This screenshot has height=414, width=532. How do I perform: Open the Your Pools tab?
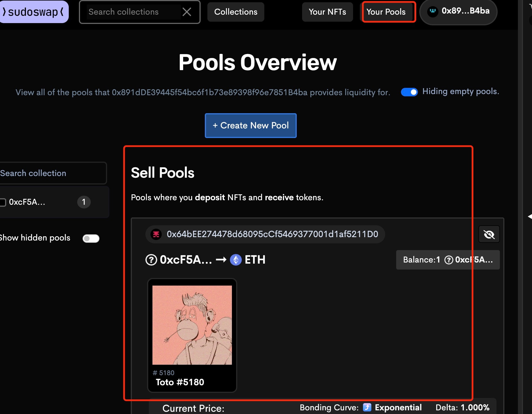click(x=386, y=12)
